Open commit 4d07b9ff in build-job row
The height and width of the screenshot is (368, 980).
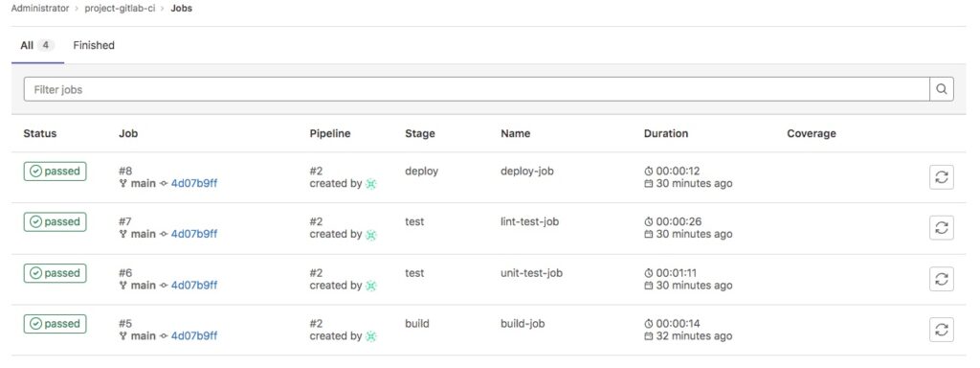[194, 336]
